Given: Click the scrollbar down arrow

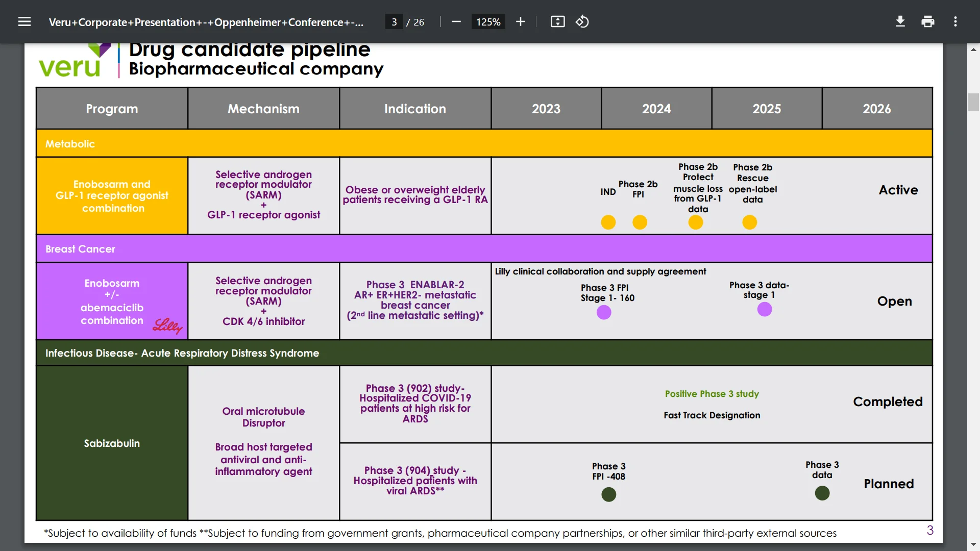Looking at the screenshot, I should coord(973,544).
